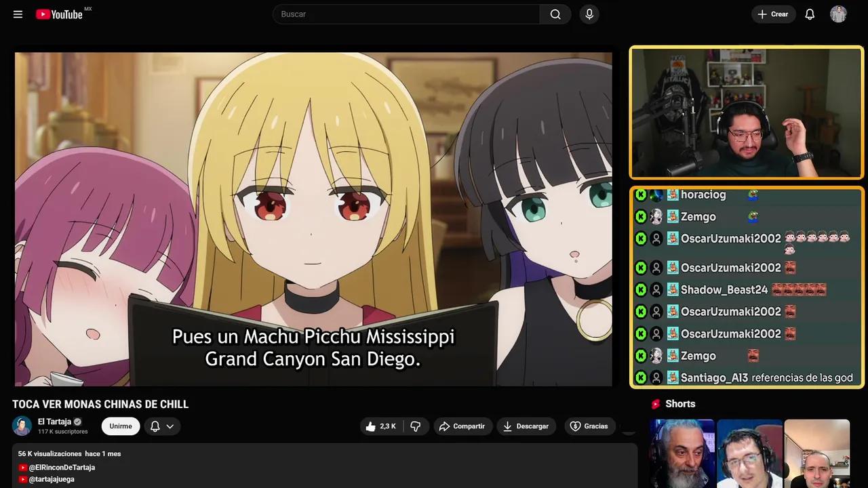Like the video with 2,3 K
Image resolution: width=868 pixels, height=488 pixels.
coord(380,426)
